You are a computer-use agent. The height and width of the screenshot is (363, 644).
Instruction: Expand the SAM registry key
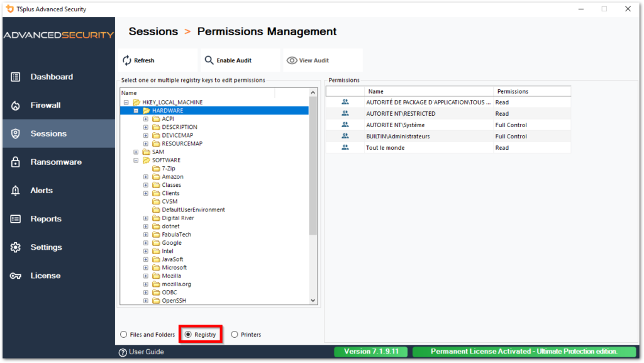[x=136, y=151]
